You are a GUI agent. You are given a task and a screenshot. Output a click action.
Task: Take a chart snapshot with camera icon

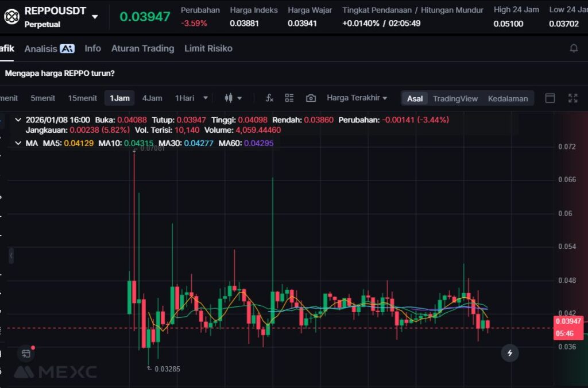pos(311,98)
